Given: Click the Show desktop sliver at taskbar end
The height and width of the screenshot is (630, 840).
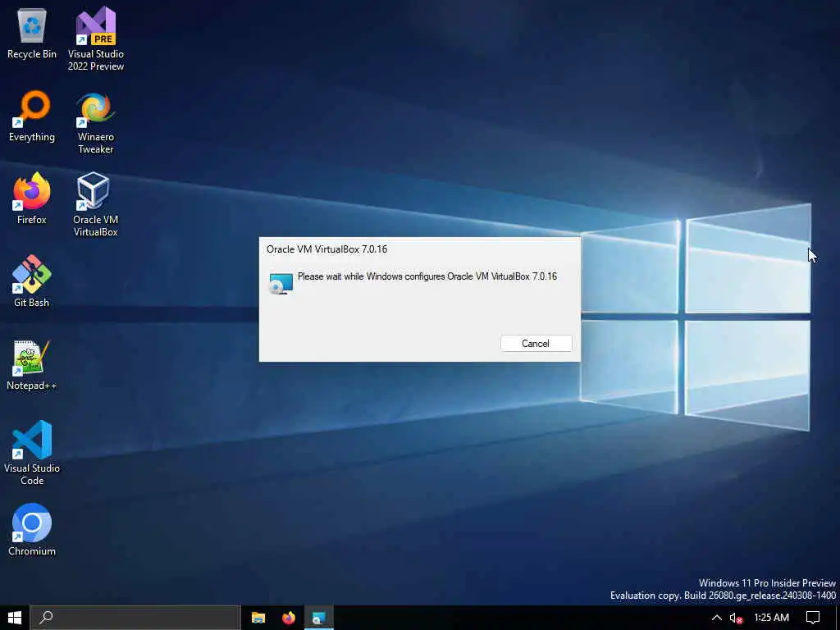Looking at the screenshot, I should [x=838, y=618].
